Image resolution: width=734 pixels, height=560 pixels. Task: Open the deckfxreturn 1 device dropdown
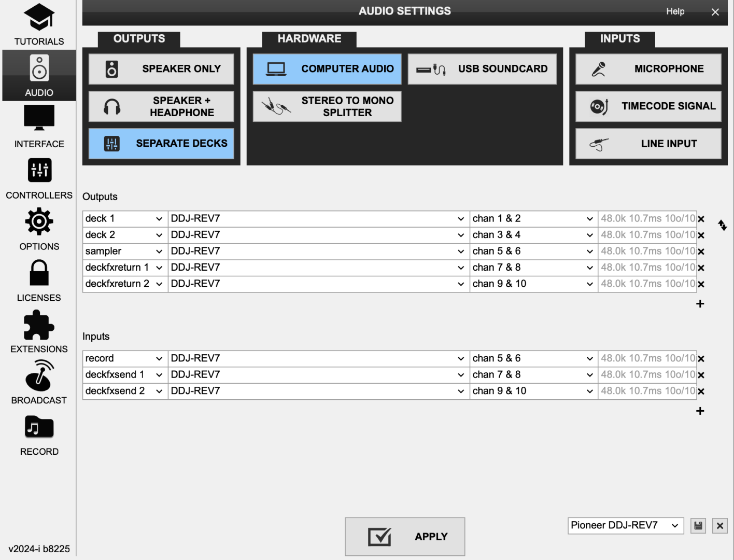pyautogui.click(x=319, y=268)
